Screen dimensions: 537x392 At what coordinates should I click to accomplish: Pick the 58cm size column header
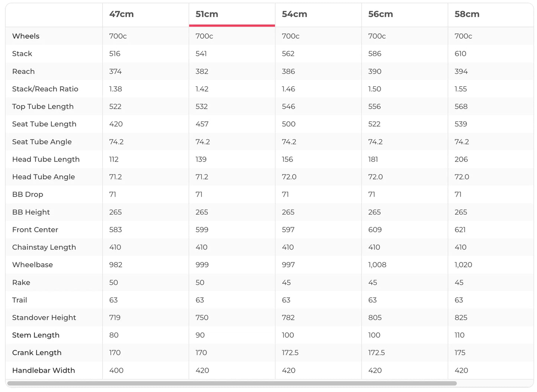click(x=467, y=14)
